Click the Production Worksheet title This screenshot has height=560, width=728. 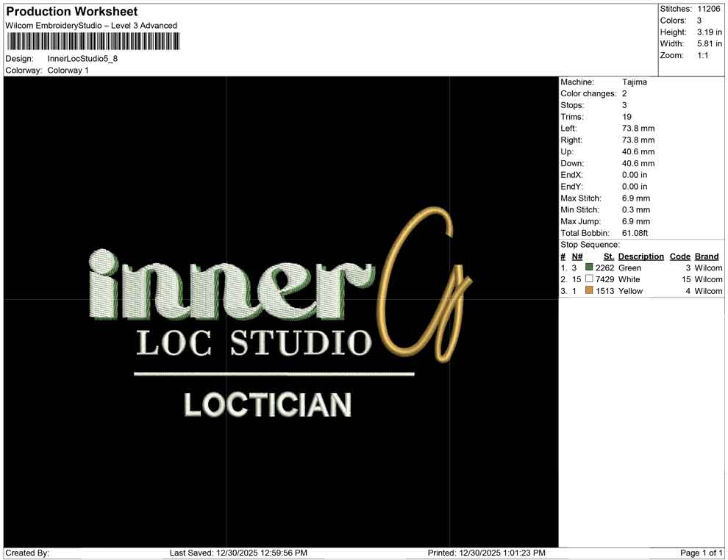pos(71,11)
